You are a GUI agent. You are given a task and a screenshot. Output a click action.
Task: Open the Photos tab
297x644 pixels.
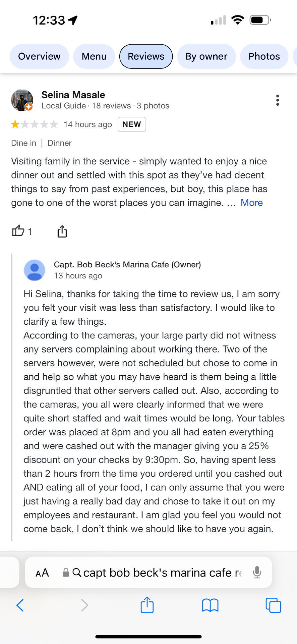(264, 56)
